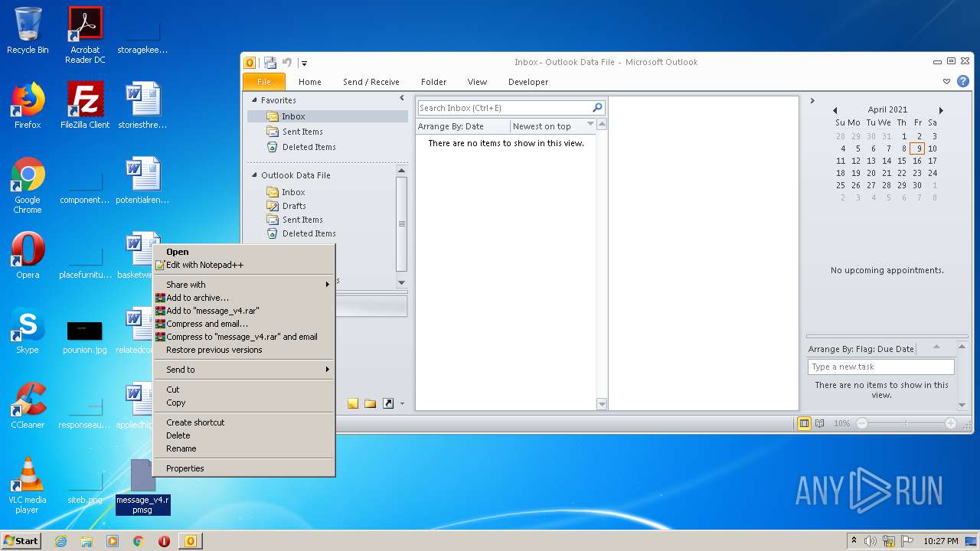Expand the Share with submenu

tap(244, 285)
